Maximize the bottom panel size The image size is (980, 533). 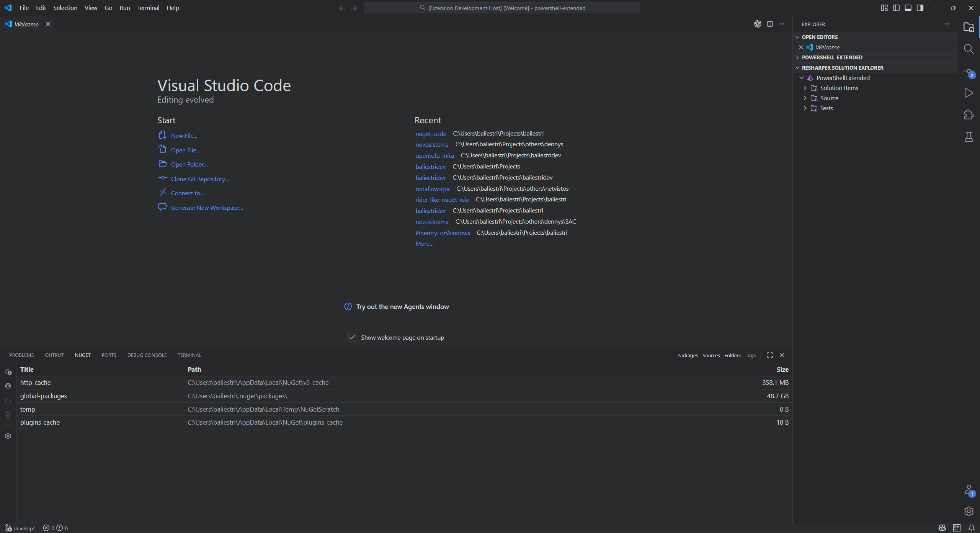click(x=770, y=355)
